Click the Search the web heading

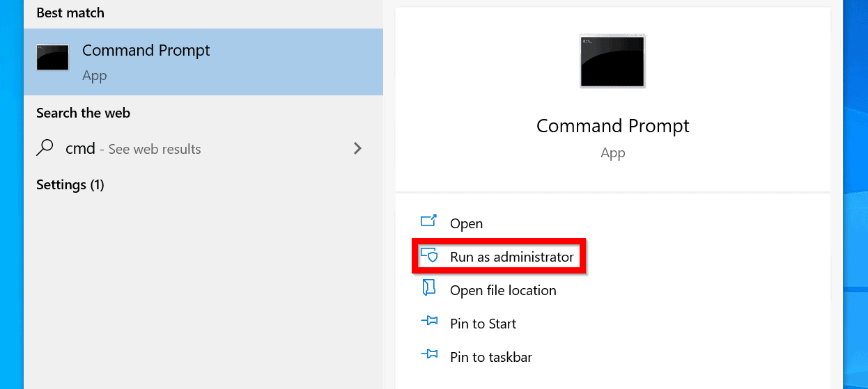click(x=83, y=113)
